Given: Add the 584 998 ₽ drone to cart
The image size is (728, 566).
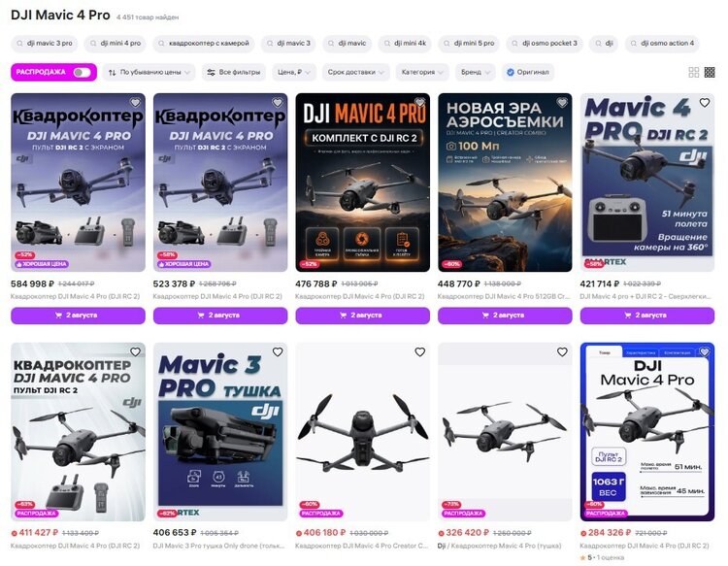Looking at the screenshot, I should click(x=78, y=316).
